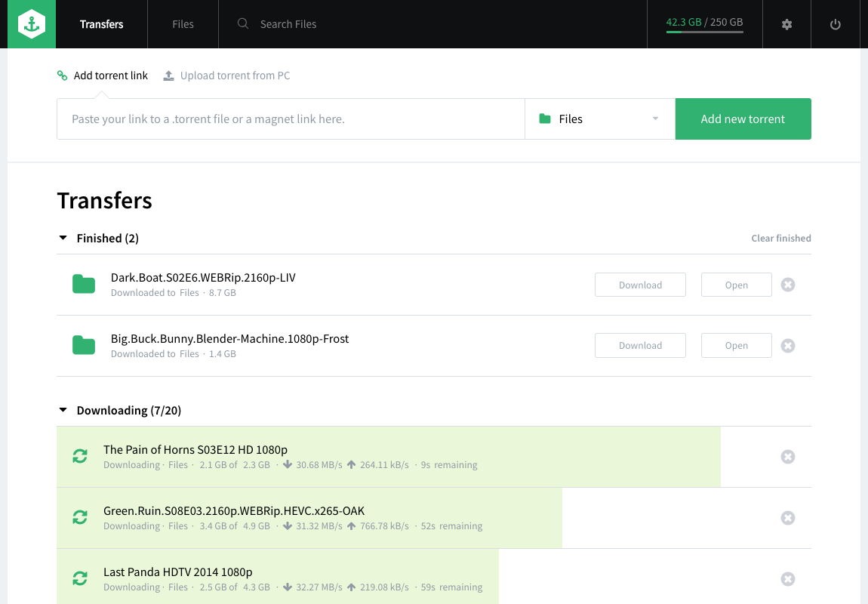Open settings via the gear icon

pos(786,24)
